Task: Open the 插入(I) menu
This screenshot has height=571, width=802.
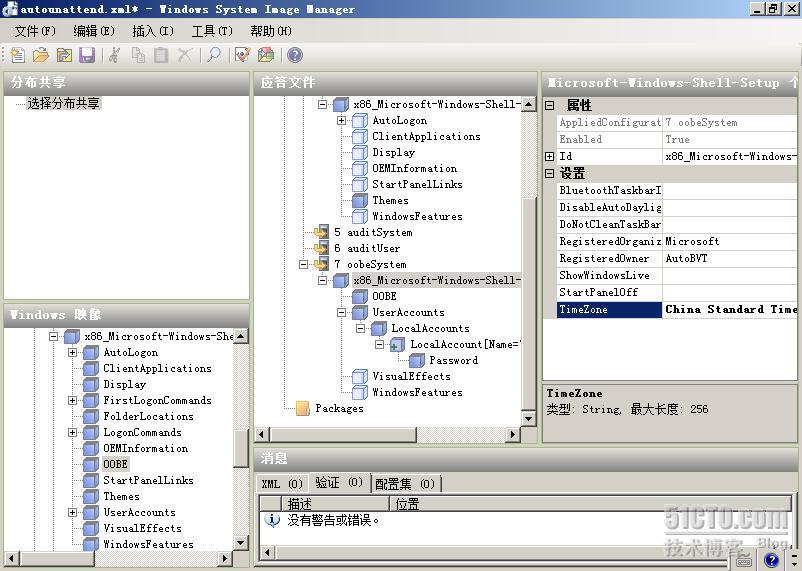Action: (153, 31)
